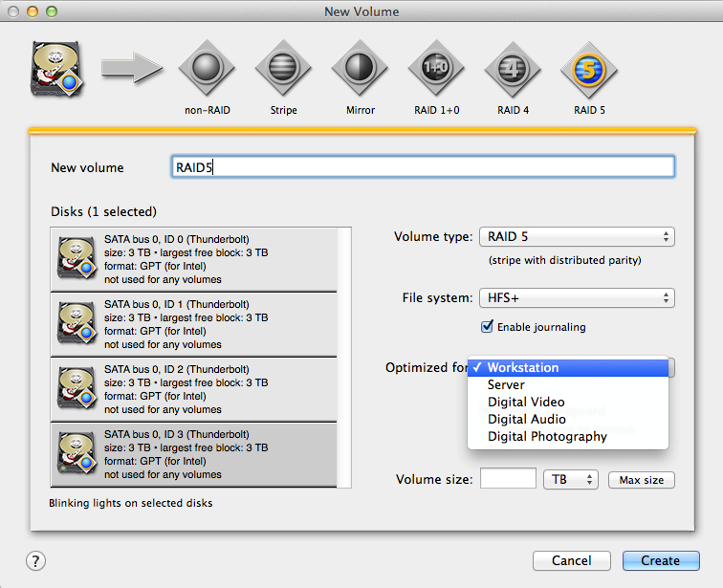Open the Volume type dropdown

pyautogui.click(x=577, y=236)
